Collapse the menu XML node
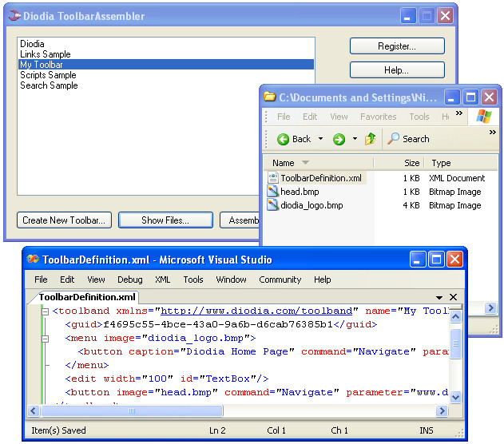 (46, 339)
